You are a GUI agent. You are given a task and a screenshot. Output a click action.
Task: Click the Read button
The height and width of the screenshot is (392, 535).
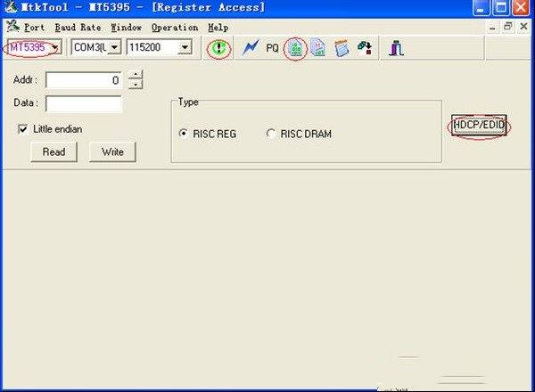(x=53, y=151)
